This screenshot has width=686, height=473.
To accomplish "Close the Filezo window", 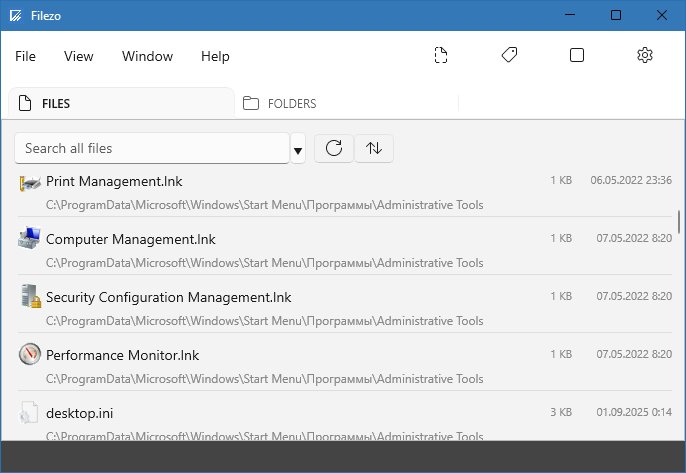I will pos(662,15).
